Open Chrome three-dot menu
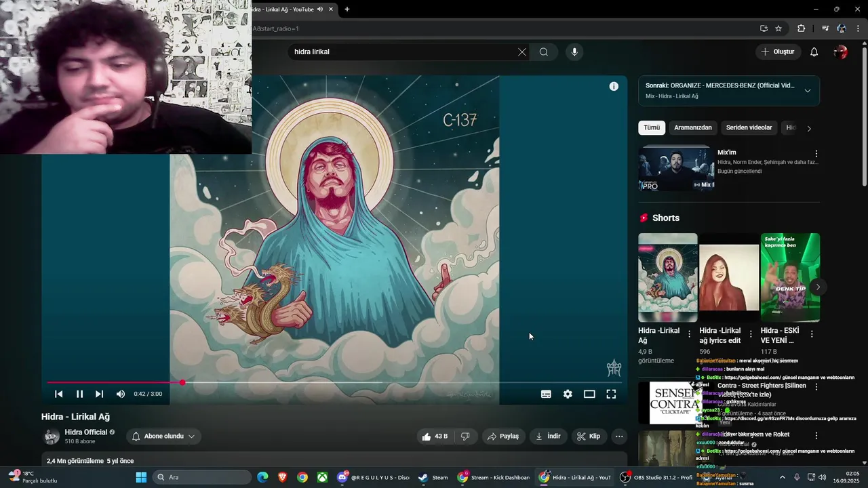The height and width of the screenshot is (488, 868). coord(857,28)
